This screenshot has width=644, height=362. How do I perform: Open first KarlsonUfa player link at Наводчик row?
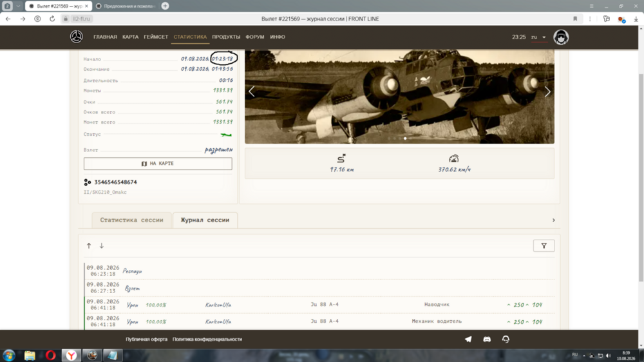[x=218, y=305]
